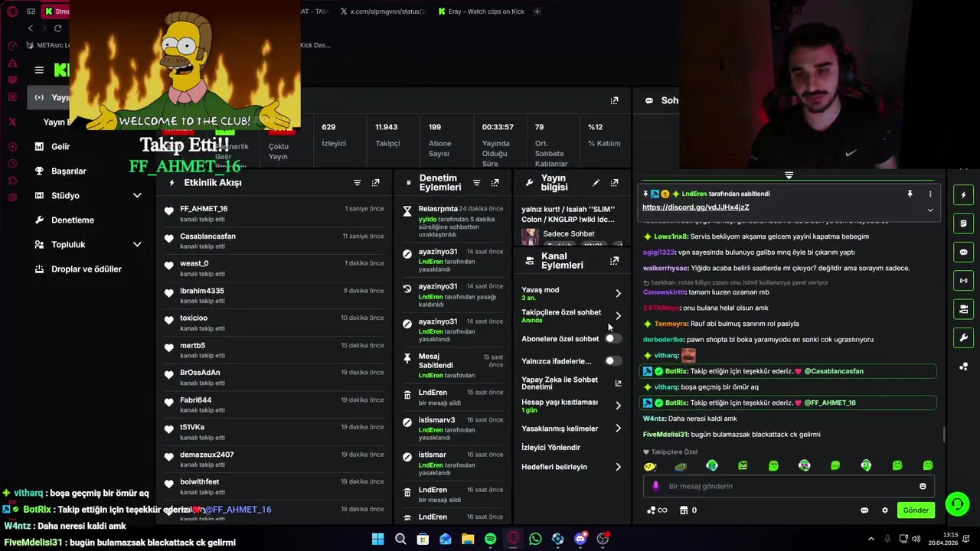Insert the first yellow emote from emote row
The width and height of the screenshot is (980, 551).
point(650,466)
